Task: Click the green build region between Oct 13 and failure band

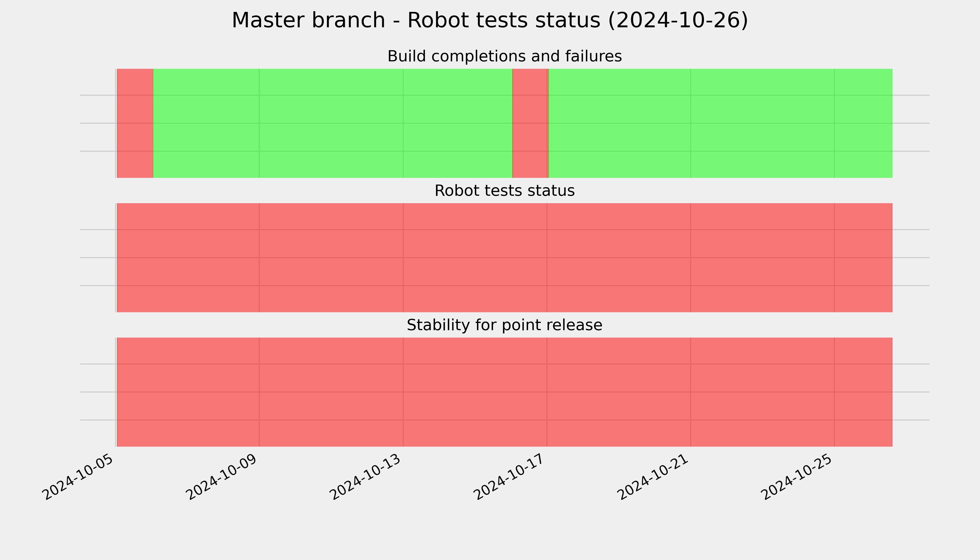Action: 458,123
